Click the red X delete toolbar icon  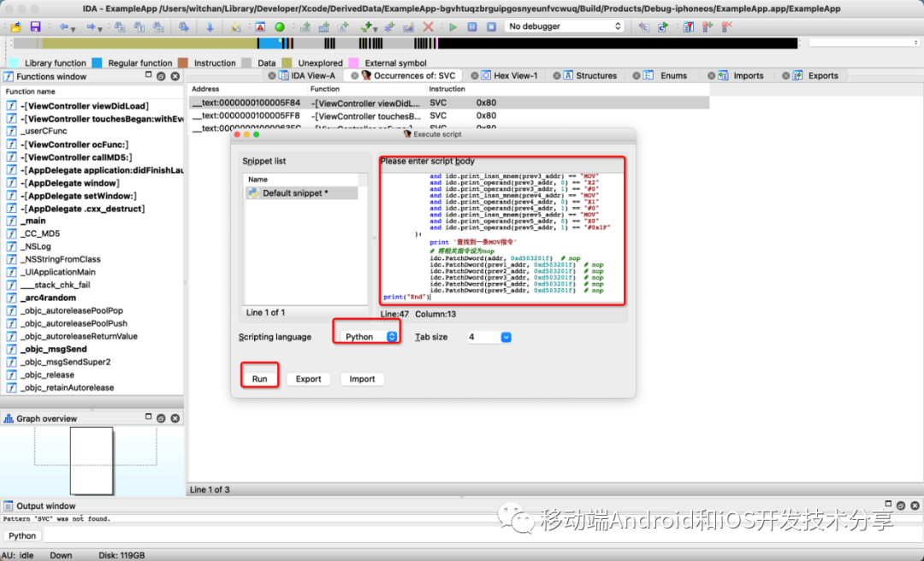pos(429,27)
